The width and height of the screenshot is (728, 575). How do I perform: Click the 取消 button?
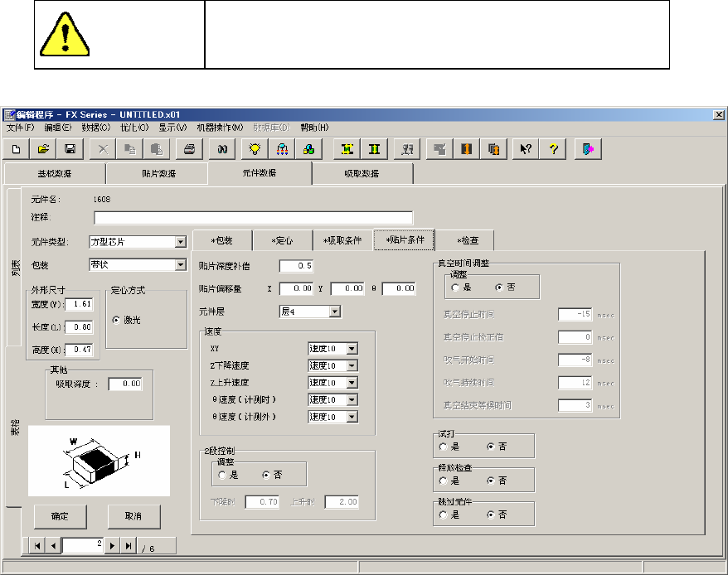tap(133, 516)
